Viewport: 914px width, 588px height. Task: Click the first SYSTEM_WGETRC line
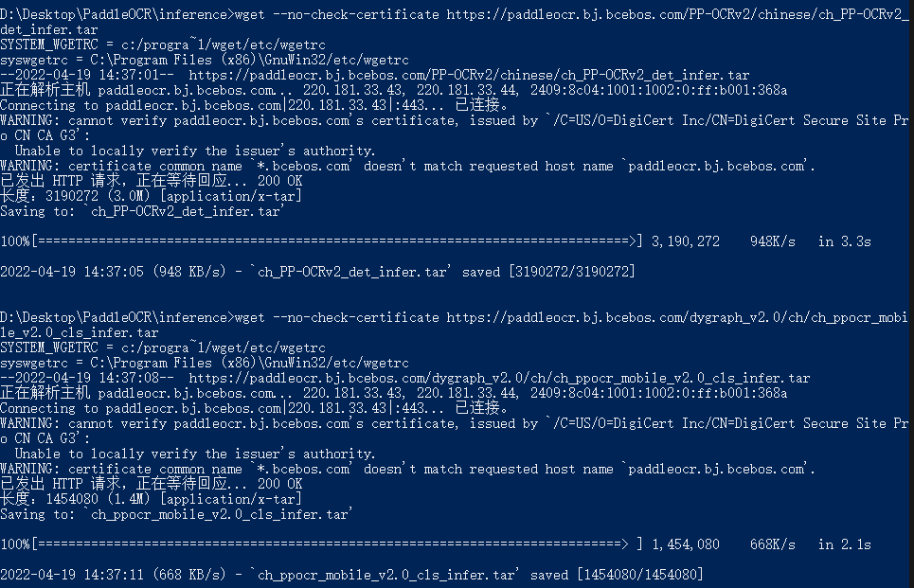(x=163, y=45)
